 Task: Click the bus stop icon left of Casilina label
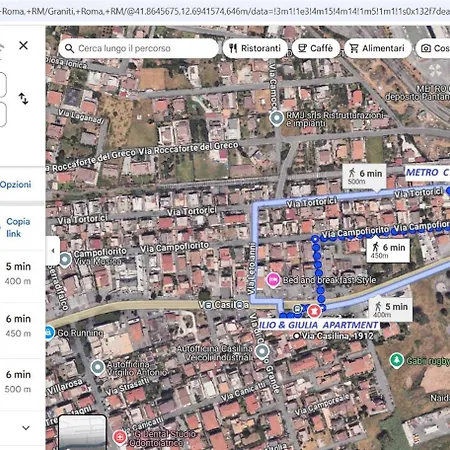tap(209, 305)
